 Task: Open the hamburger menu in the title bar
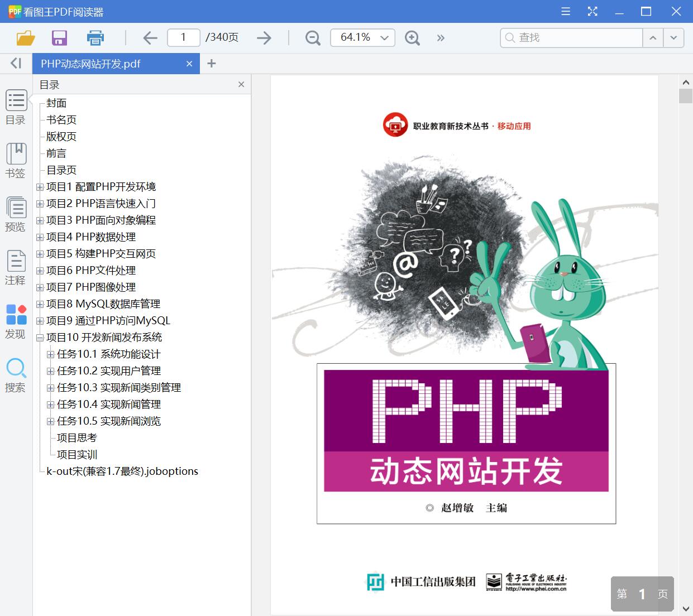pos(566,11)
